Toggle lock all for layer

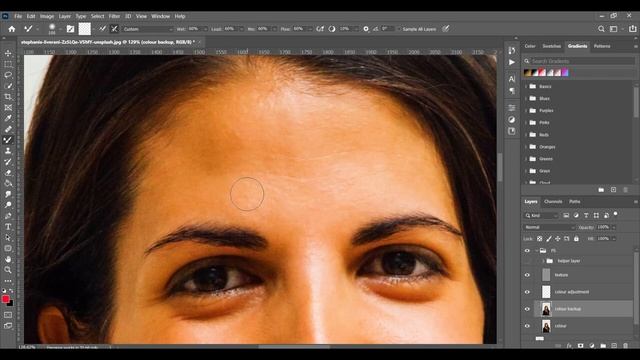tap(576, 239)
